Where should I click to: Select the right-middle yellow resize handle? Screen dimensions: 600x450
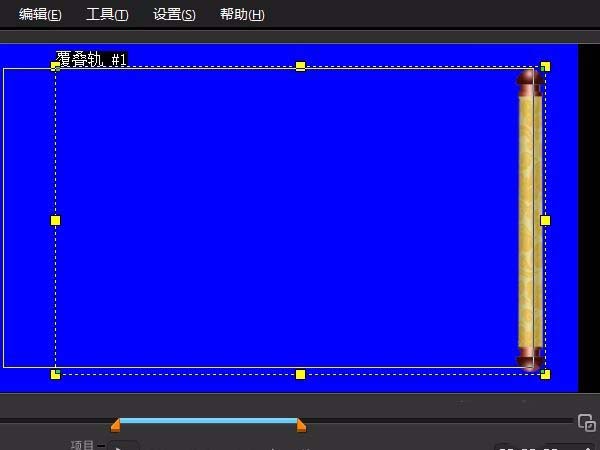545,220
